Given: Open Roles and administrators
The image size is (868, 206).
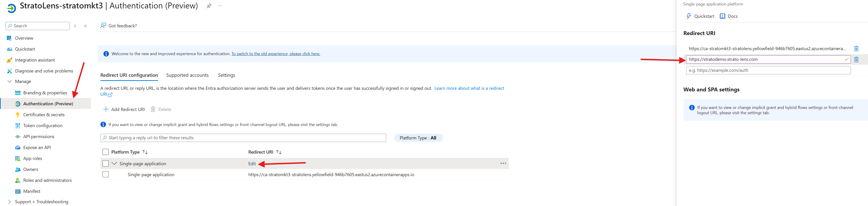Looking at the screenshot, I should [47, 180].
